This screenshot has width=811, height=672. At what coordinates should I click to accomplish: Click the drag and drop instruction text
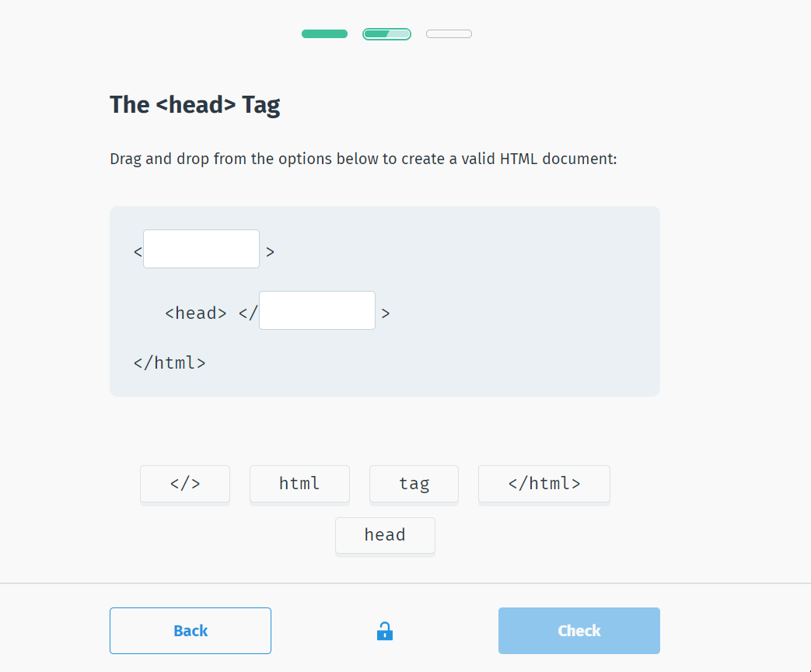tap(363, 159)
